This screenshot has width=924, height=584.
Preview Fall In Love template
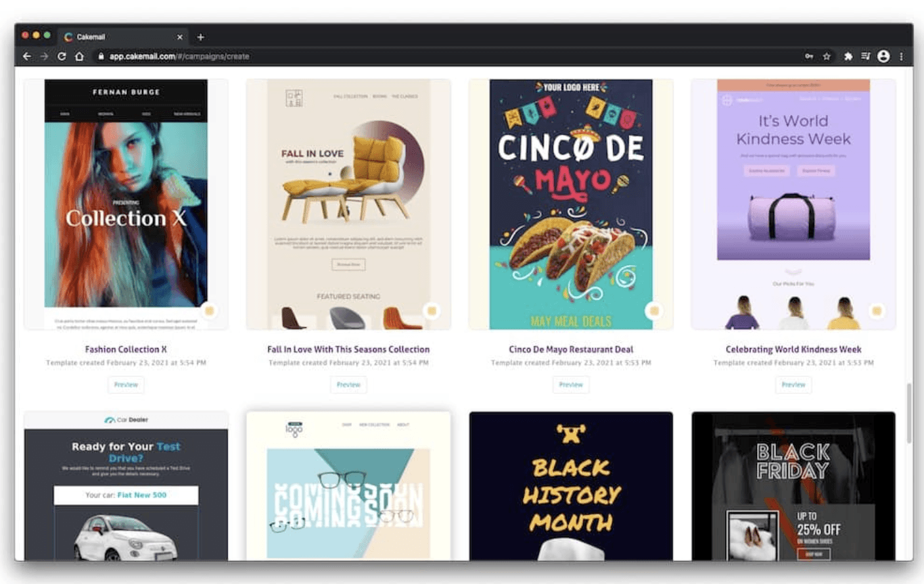(x=348, y=385)
